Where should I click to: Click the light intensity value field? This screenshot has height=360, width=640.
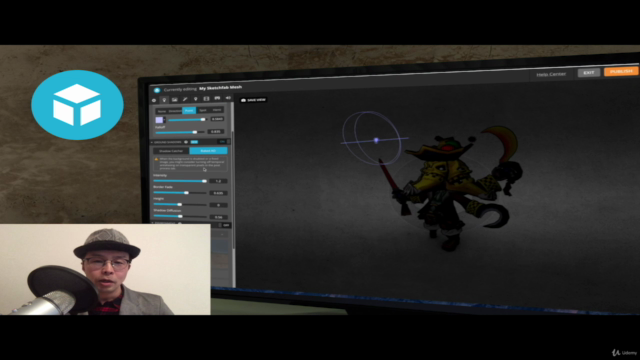pyautogui.click(x=217, y=119)
